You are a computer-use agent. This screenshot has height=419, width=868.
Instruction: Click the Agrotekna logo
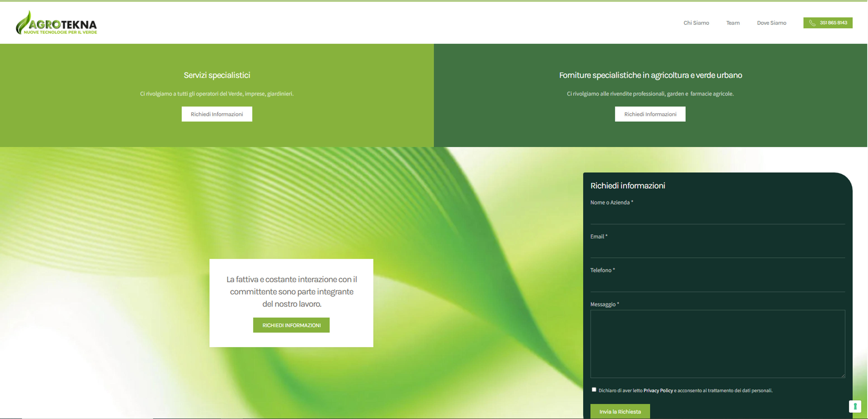(56, 23)
